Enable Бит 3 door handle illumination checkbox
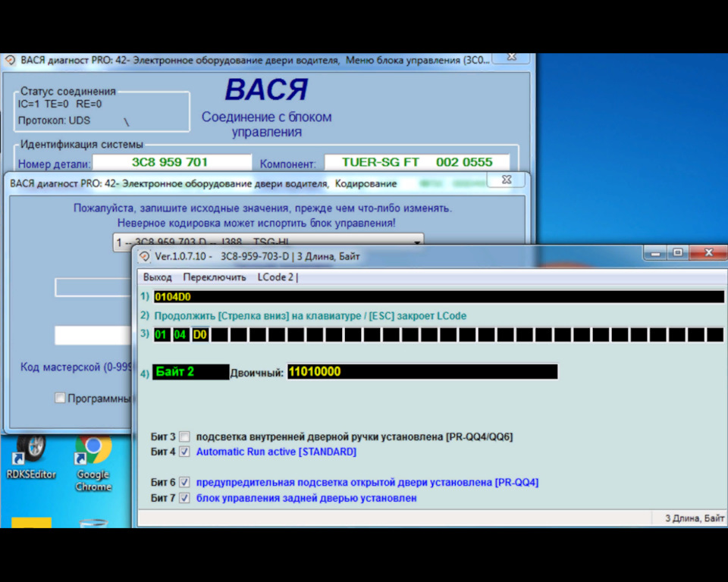728x582 pixels. point(184,436)
